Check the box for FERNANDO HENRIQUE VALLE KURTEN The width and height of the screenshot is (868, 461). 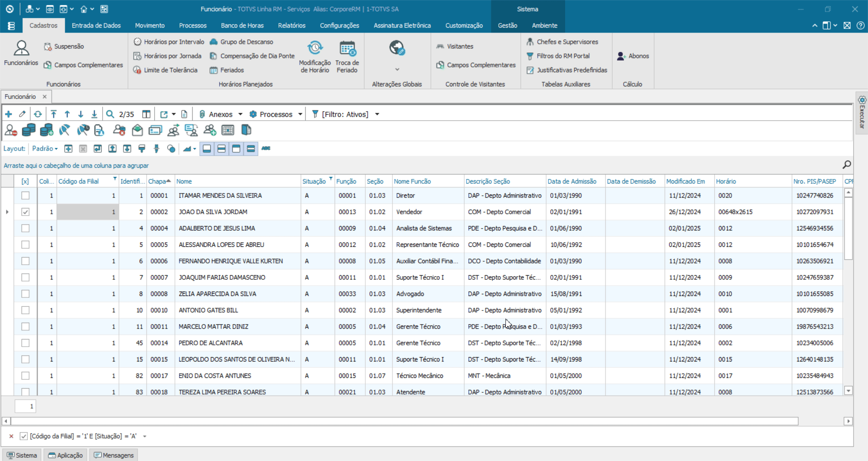point(25,261)
